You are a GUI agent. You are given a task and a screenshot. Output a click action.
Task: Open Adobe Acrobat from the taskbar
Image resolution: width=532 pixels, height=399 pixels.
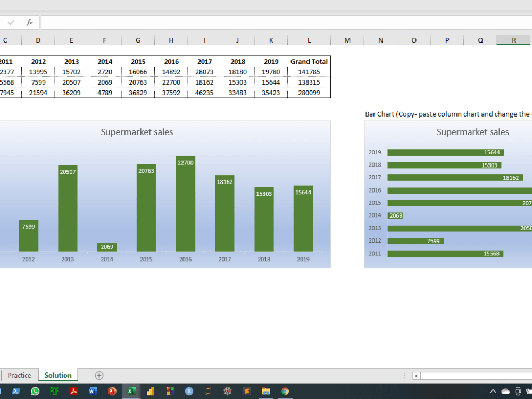[74, 391]
